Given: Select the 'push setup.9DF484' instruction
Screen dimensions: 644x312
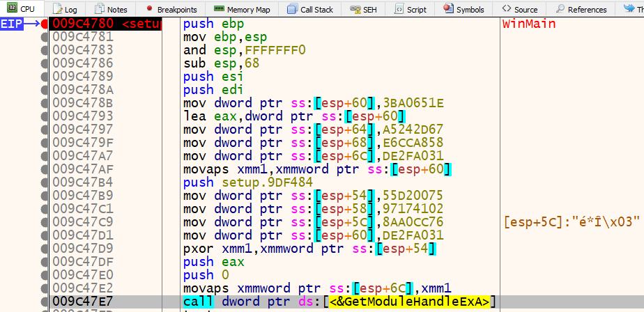Looking at the screenshot, I should click(x=248, y=182).
